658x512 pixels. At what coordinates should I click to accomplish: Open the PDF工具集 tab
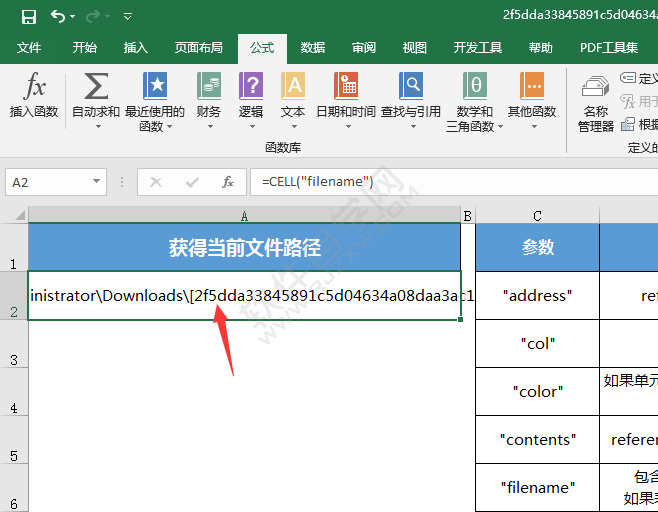pyautogui.click(x=609, y=48)
